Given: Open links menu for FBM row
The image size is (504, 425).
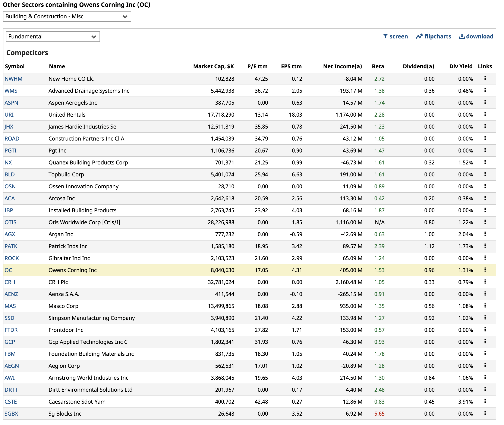Looking at the screenshot, I should click(485, 353).
